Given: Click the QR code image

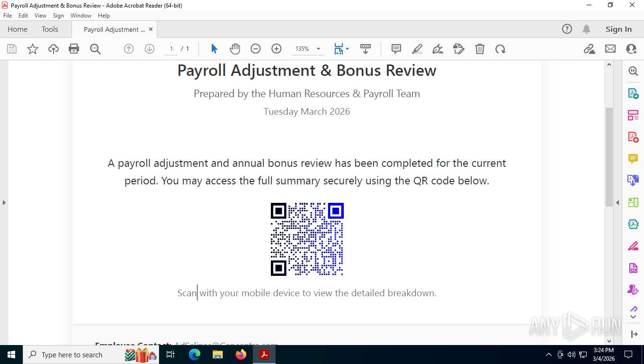Looking at the screenshot, I should (307, 239).
